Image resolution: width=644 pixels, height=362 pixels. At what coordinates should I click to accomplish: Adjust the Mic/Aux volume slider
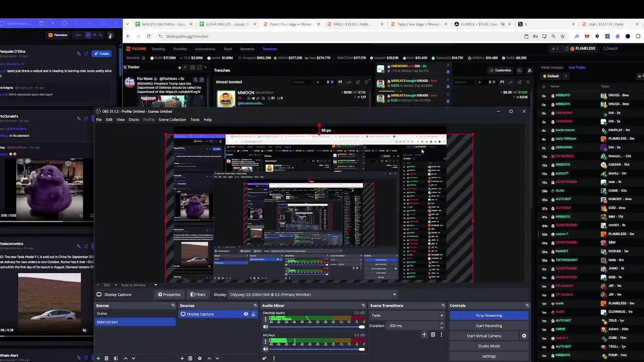coord(317,349)
